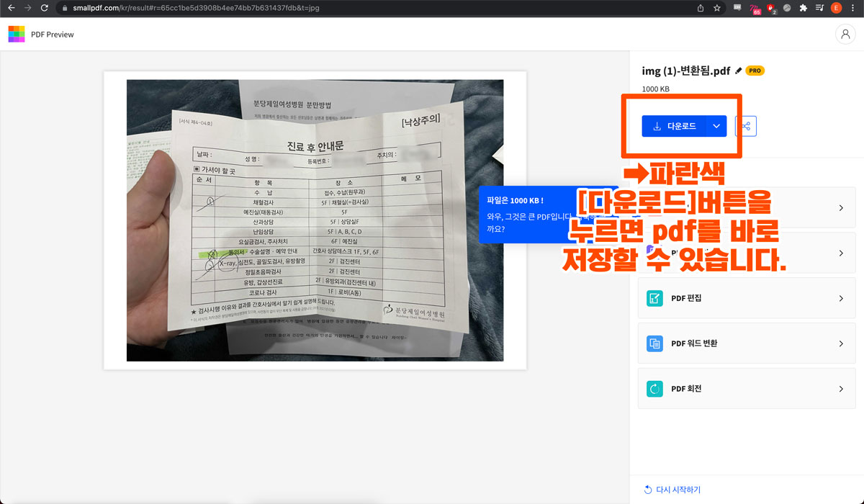Viewport: 864px width, 504px height.
Task: Click the browser forward arrow
Action: click(27, 8)
